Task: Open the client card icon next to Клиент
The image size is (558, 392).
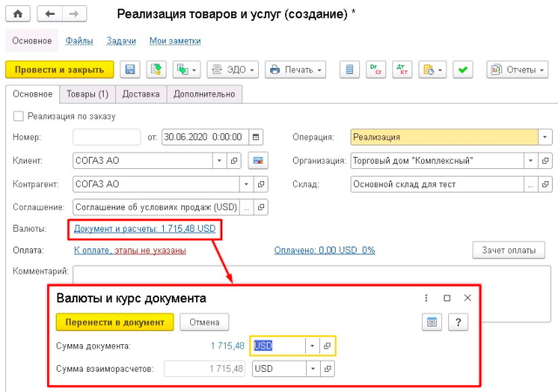Action: (256, 161)
